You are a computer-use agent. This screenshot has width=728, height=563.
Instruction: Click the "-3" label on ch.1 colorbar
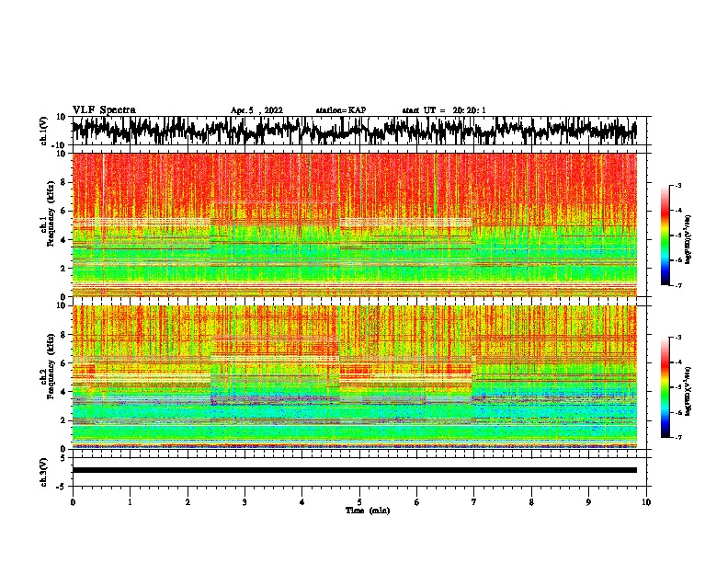point(678,185)
